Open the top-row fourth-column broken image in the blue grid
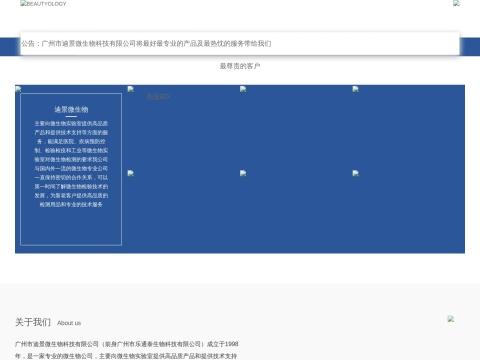 (x=356, y=89)
